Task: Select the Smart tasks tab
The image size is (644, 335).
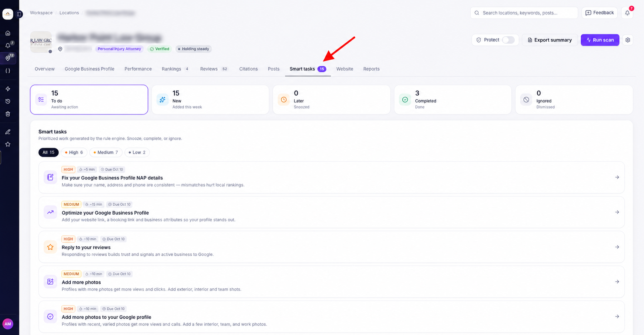Action: [308, 69]
